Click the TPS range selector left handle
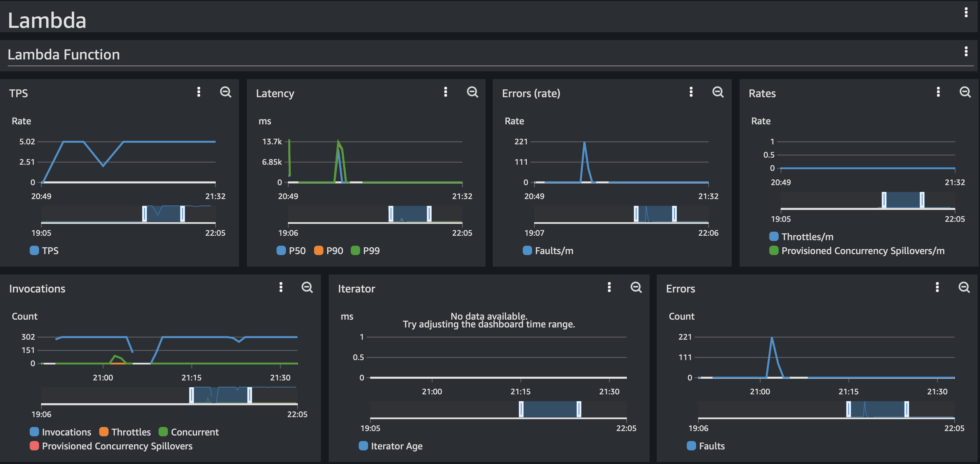980x464 pixels. tap(145, 214)
